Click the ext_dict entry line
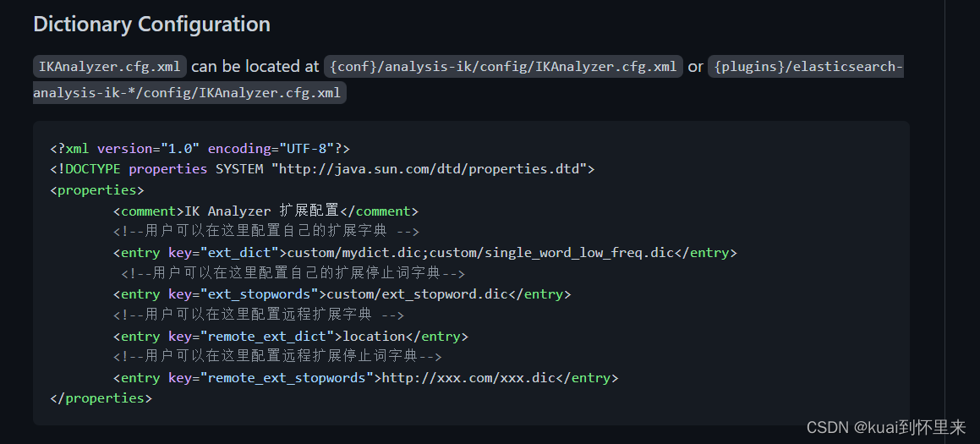This screenshot has height=444, width=980. pyautogui.click(x=425, y=253)
